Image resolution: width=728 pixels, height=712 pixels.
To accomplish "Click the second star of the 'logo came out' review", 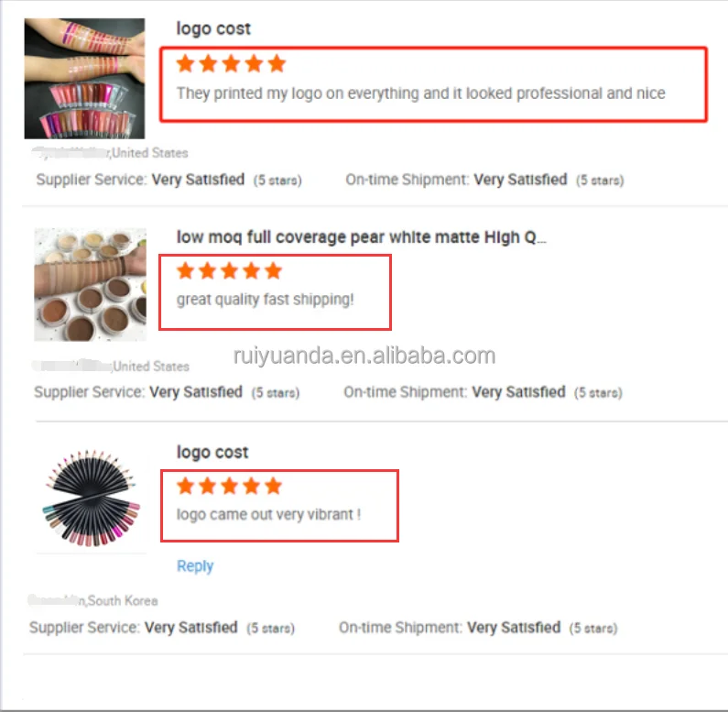I will tap(208, 487).
